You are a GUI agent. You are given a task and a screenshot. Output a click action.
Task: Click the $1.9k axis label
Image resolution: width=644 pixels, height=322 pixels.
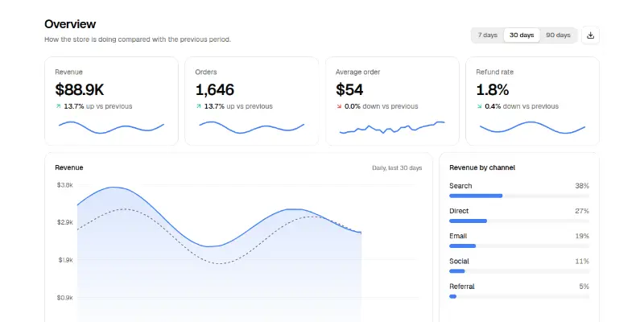pyautogui.click(x=65, y=260)
